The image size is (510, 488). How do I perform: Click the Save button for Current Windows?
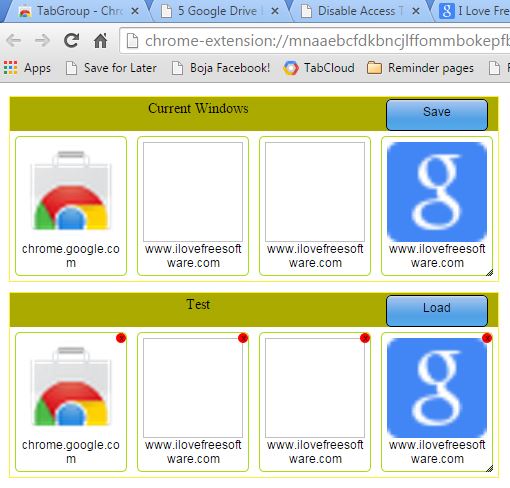(x=437, y=115)
